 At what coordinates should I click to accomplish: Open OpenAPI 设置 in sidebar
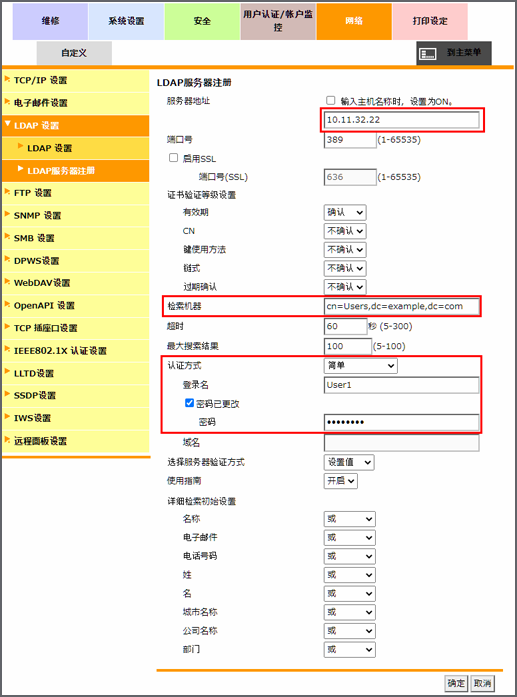(76, 306)
